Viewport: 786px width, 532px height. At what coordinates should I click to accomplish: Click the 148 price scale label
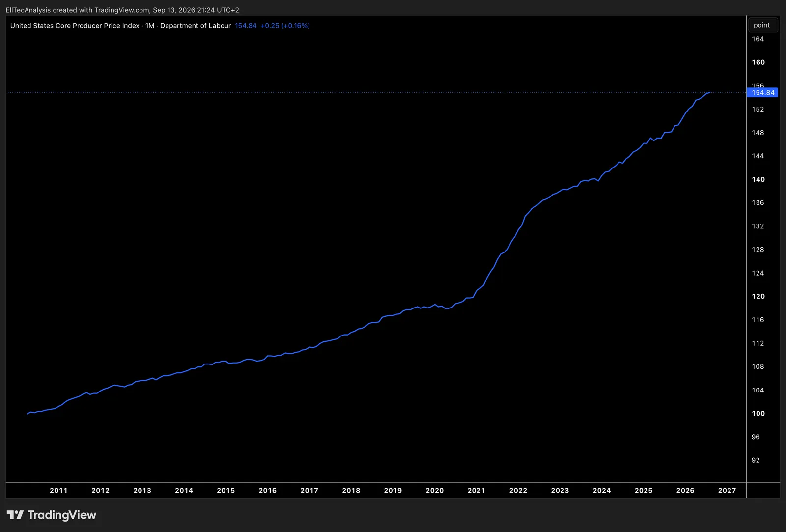click(x=758, y=133)
